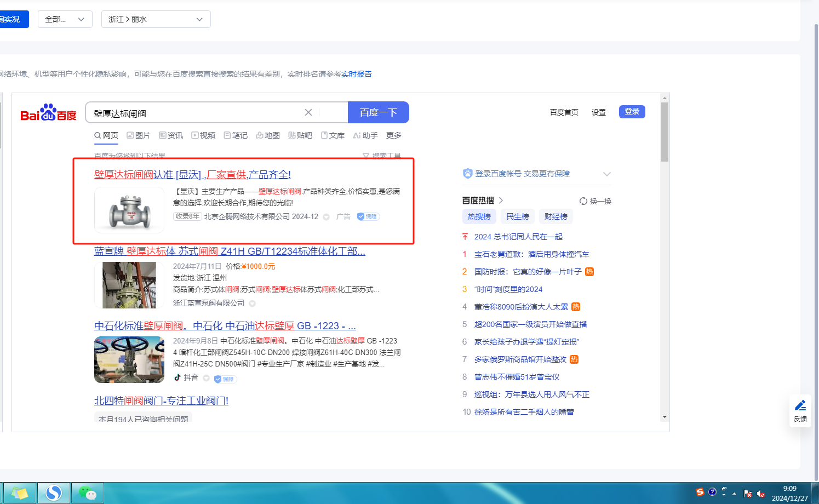Screen dimensions: 819x504
Task: Open the 实时报告 link
Action: 356,74
